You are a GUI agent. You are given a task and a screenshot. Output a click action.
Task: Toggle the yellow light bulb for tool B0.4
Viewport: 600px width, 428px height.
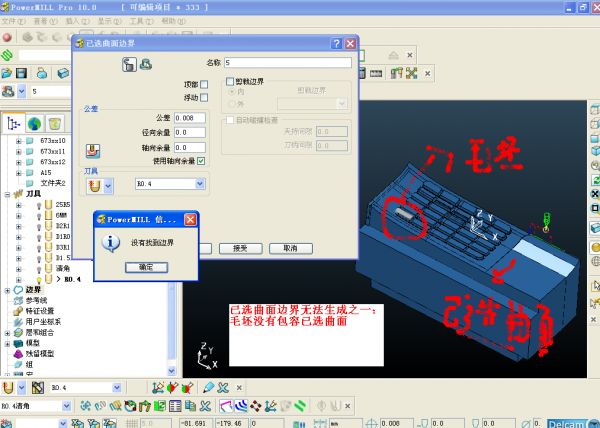pos(39,280)
